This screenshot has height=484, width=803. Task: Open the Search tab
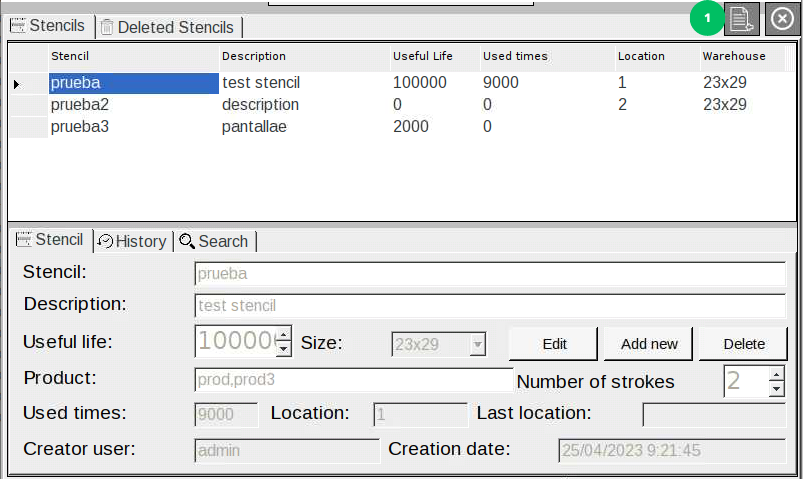click(x=214, y=241)
